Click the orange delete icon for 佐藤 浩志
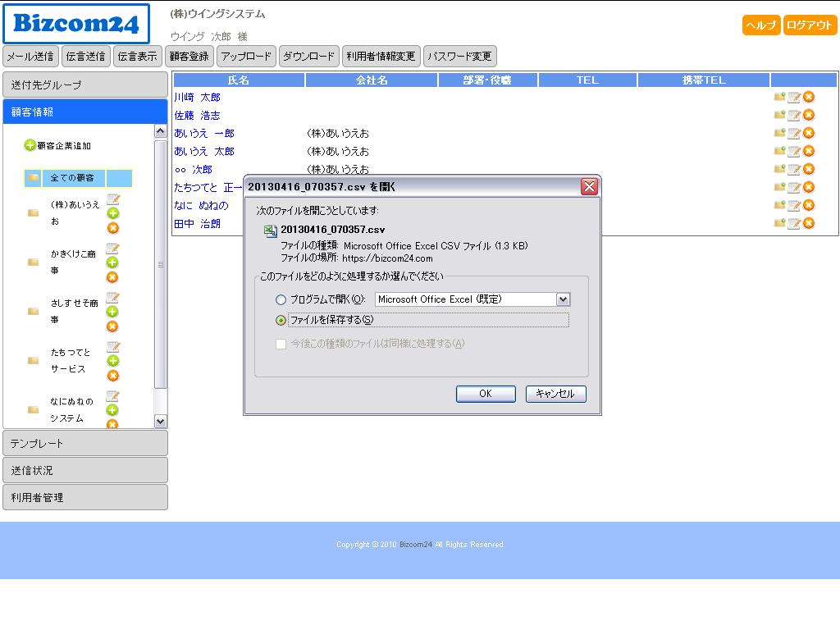This screenshot has width=840, height=630. click(x=809, y=116)
